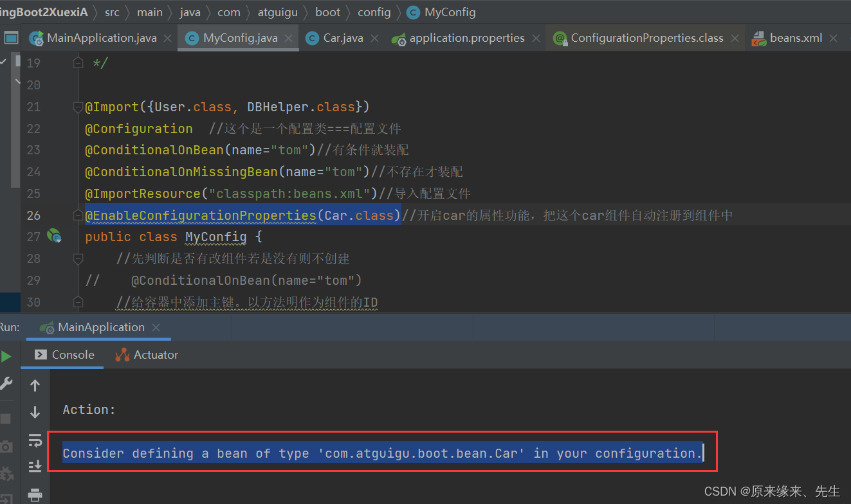Click 'main' in the breadcrumb path

tap(150, 12)
